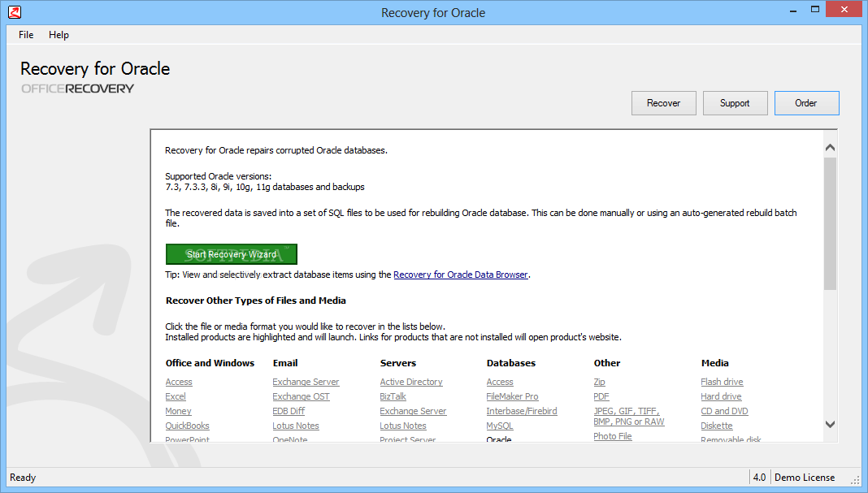The width and height of the screenshot is (868, 493).
Task: Open Lotus Notes link under Email
Action: [x=296, y=426]
